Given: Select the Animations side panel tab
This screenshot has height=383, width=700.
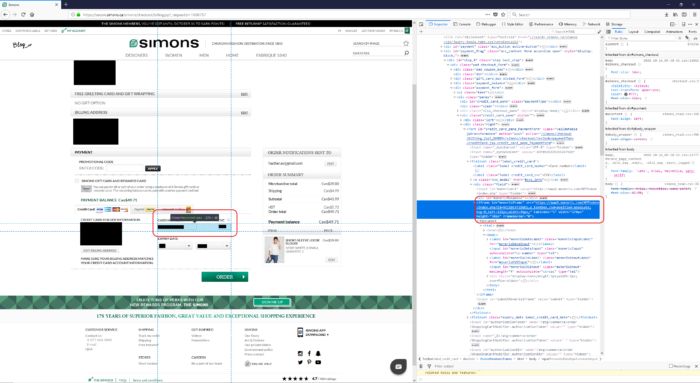Looking at the screenshot, I should (674, 32).
